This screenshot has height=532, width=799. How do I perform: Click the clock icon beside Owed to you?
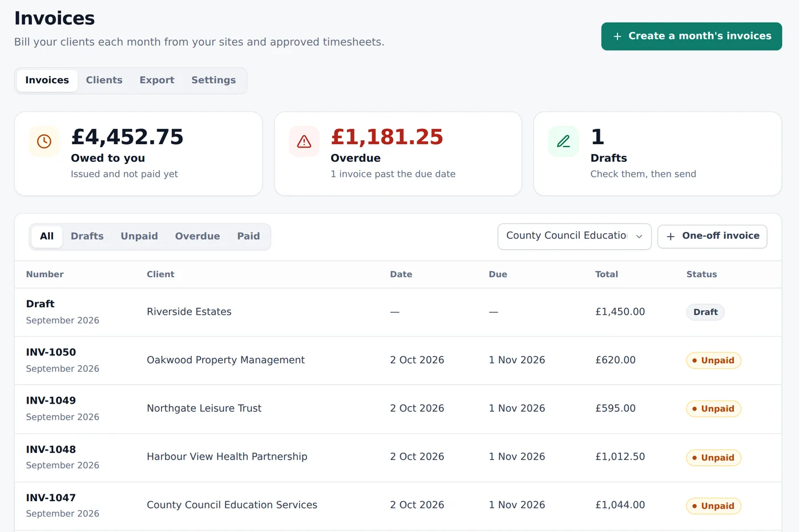click(44, 141)
